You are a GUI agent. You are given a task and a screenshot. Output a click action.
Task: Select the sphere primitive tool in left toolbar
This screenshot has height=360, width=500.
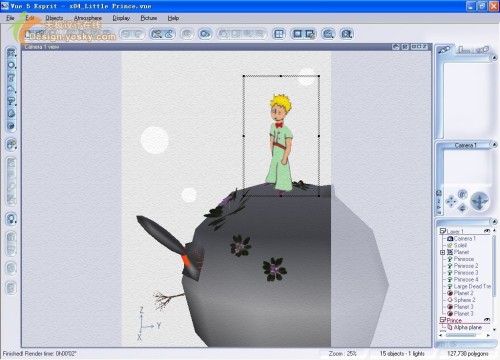pos(11,65)
